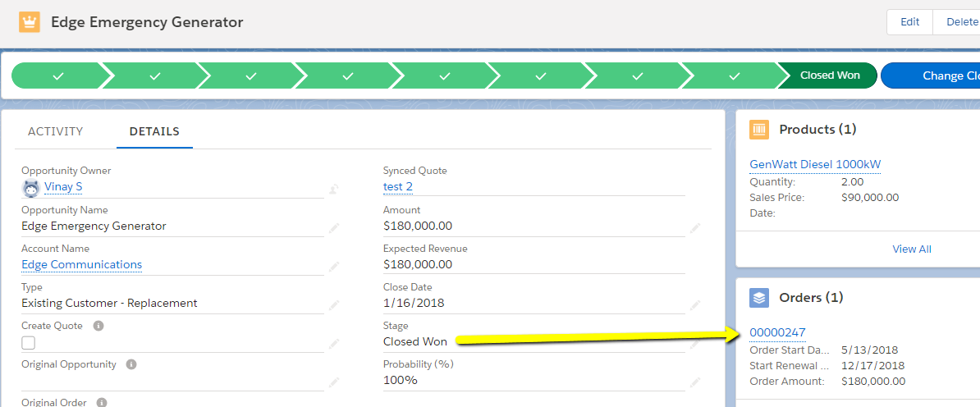The image size is (980, 407).
Task: Click the empty Original Opportunity field value
Action: (x=172, y=382)
